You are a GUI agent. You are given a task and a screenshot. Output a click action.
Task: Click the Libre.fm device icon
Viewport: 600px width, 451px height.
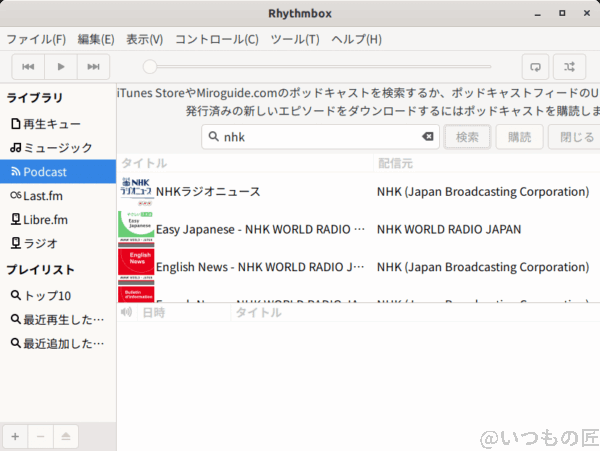[x=16, y=219]
